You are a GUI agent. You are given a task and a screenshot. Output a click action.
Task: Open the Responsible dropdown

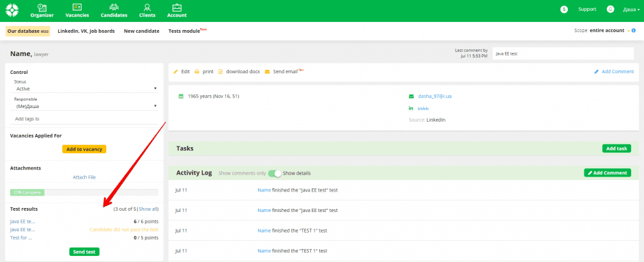(86, 106)
